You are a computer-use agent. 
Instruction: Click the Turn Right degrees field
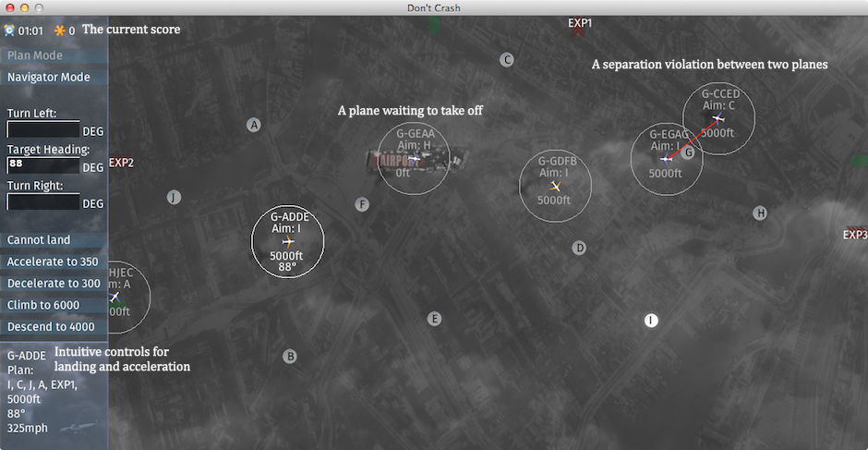point(42,202)
